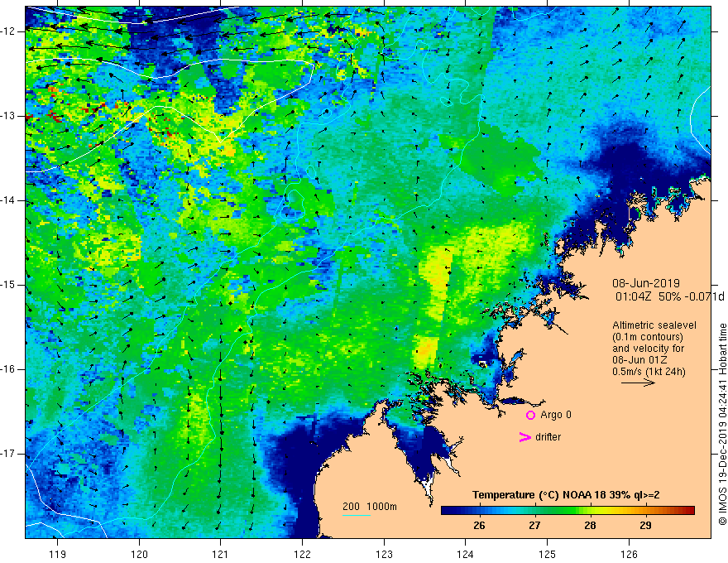Click longitude label 122 on bottom axis
The height and width of the screenshot is (563, 728).
point(302,554)
